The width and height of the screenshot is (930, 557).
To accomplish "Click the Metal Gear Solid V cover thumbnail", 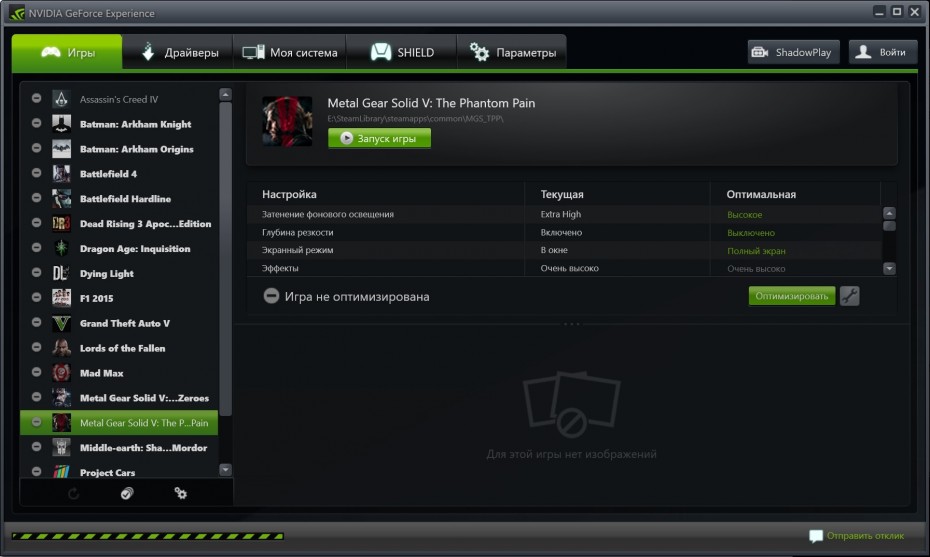I will coord(286,122).
